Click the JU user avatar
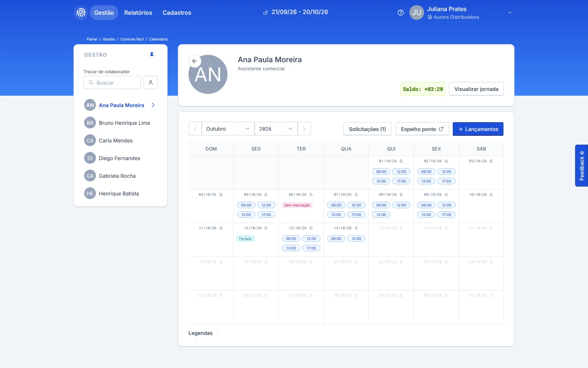The width and height of the screenshot is (588, 368). point(417,13)
